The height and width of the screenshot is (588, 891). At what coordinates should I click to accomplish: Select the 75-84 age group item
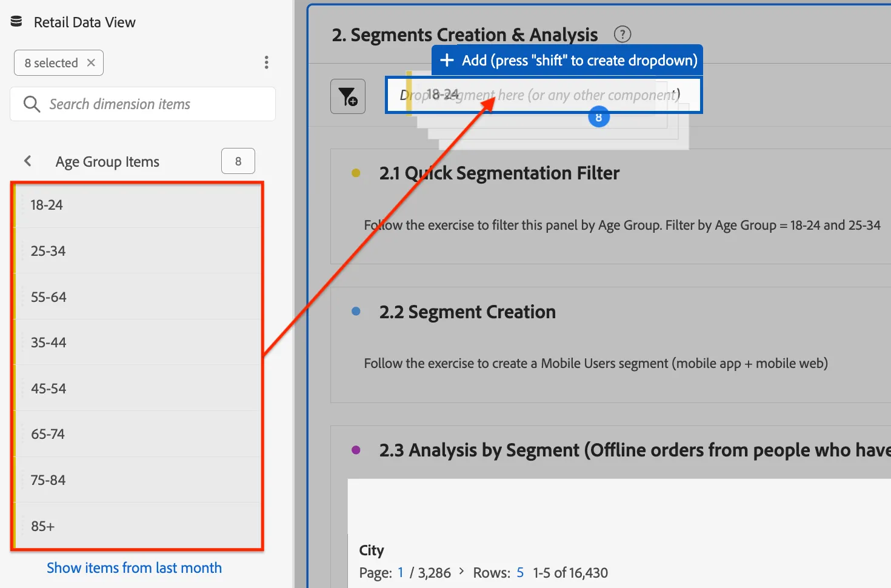pos(138,479)
